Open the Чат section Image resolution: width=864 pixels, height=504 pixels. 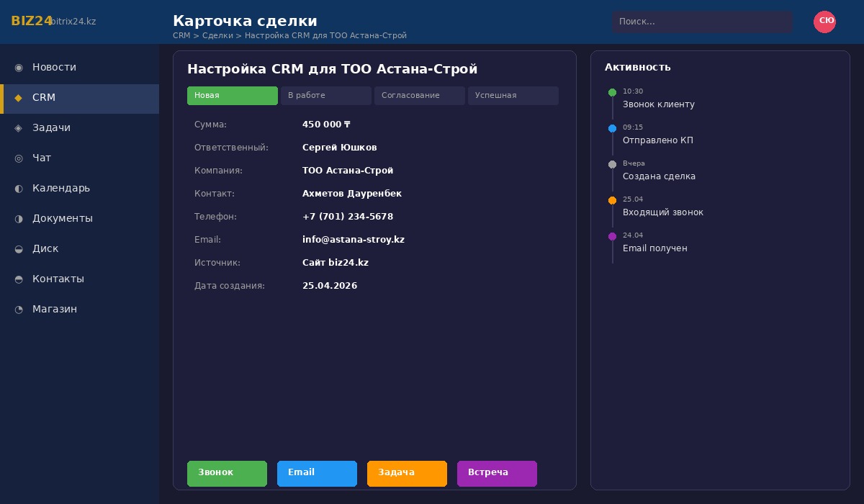coord(42,158)
